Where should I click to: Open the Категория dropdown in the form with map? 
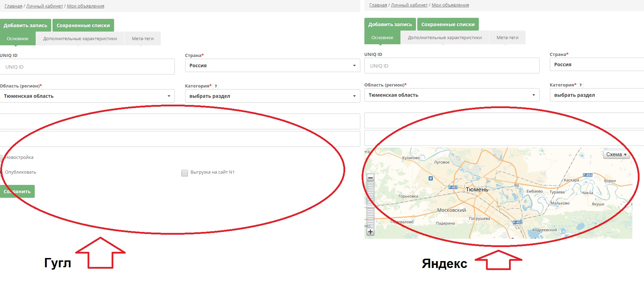tap(597, 95)
